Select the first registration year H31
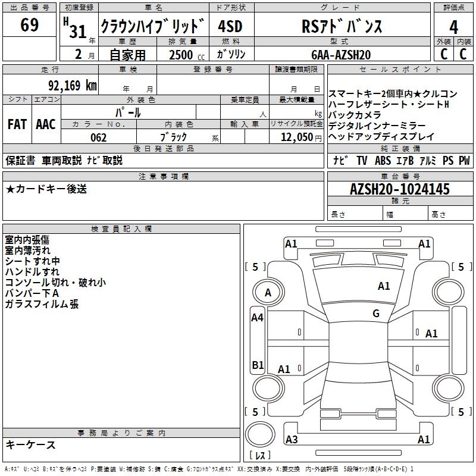Screen dimensions: 476x476 (x=75, y=29)
